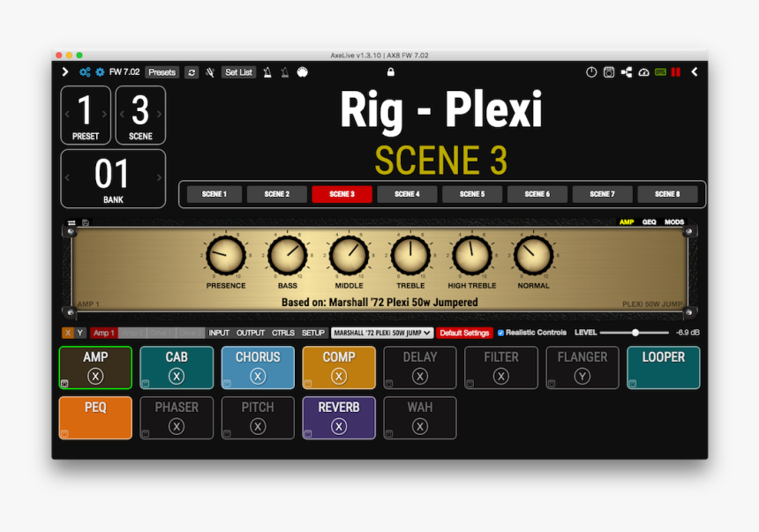Select SCENE 2
759x532 pixels.
pos(277,194)
